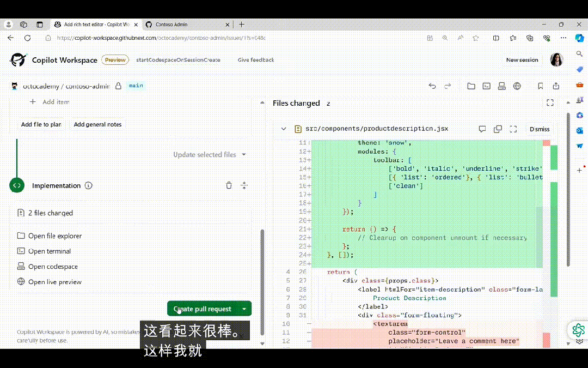The height and width of the screenshot is (368, 588).
Task: Select Open codespace in the implementation list
Action: coord(53,267)
